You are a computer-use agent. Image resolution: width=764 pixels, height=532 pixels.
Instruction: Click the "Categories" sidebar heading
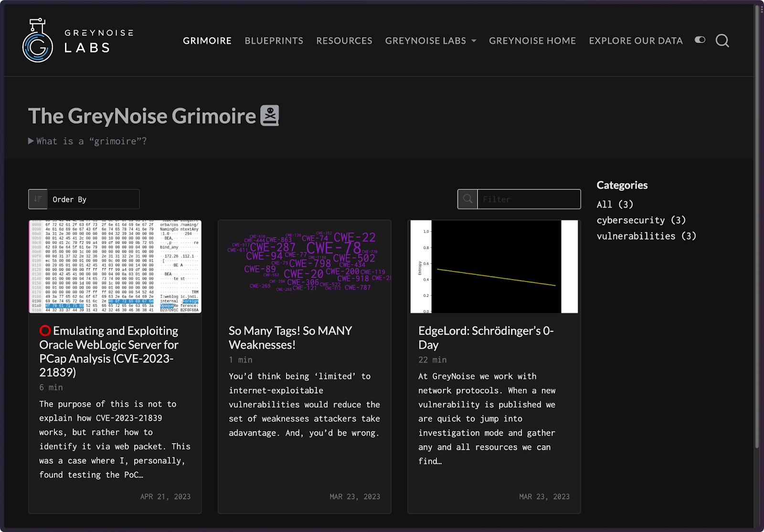coord(622,185)
